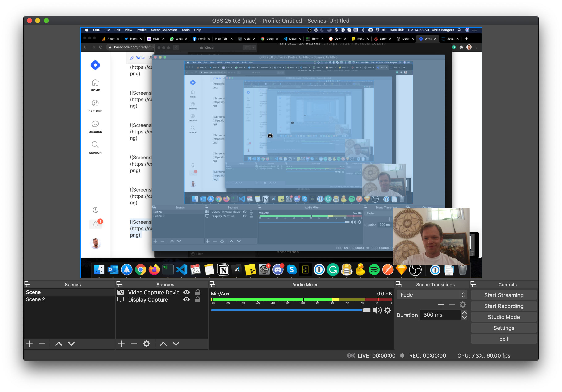562x392 pixels.
Task: Click the Audio Mixer panel header
Action: (x=305, y=284)
